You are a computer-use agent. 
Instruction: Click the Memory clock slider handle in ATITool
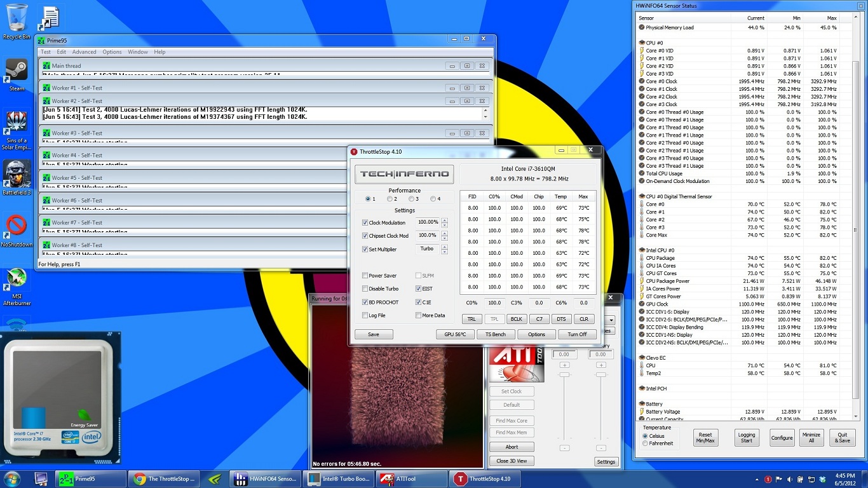click(600, 375)
